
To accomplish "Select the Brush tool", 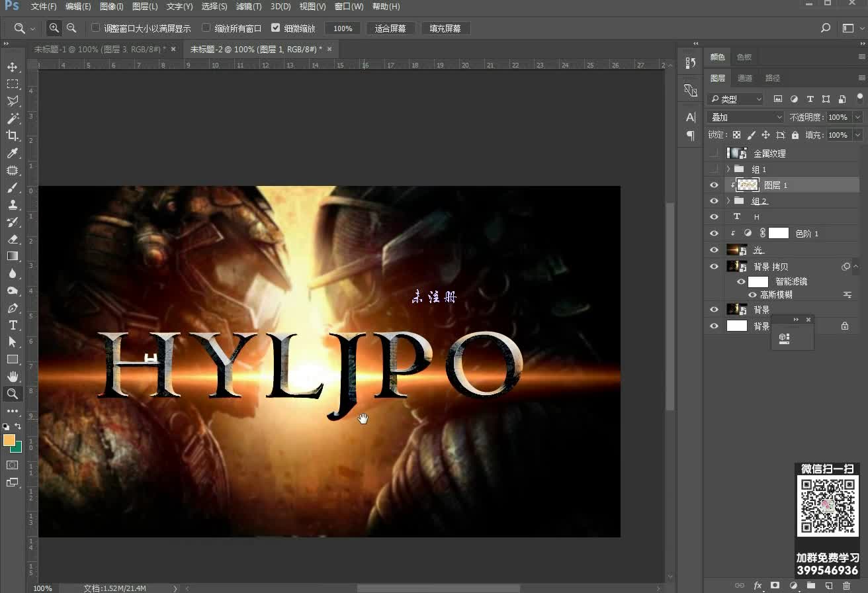I will click(x=12, y=187).
